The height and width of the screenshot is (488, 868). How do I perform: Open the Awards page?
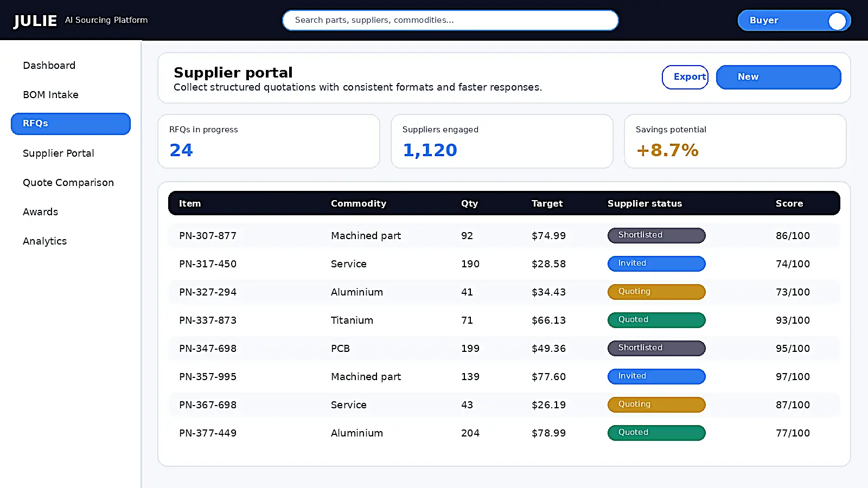(40, 211)
